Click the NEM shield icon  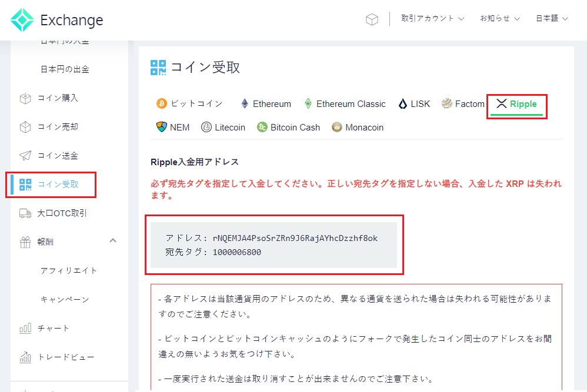[161, 127]
